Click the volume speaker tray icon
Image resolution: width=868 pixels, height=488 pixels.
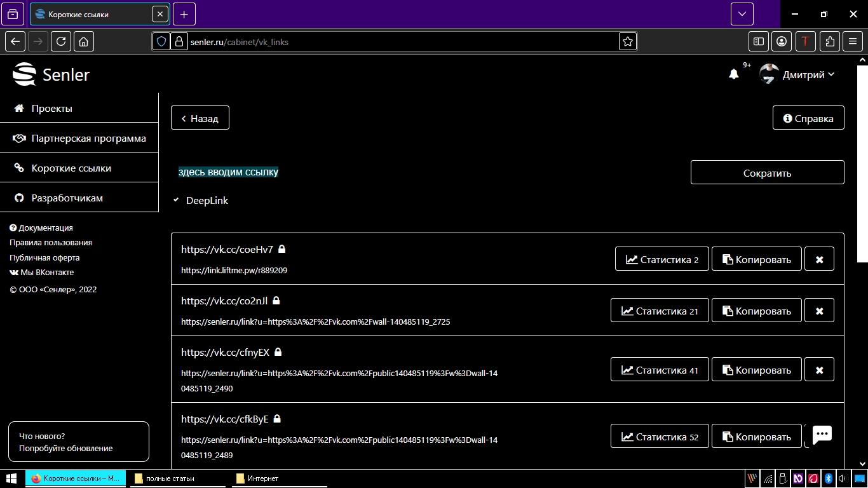pos(843,478)
